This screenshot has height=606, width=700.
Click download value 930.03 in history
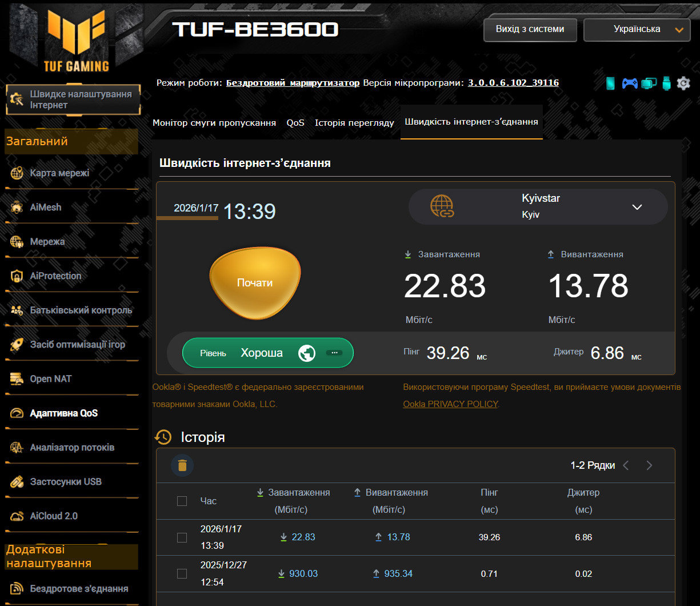[303, 573]
